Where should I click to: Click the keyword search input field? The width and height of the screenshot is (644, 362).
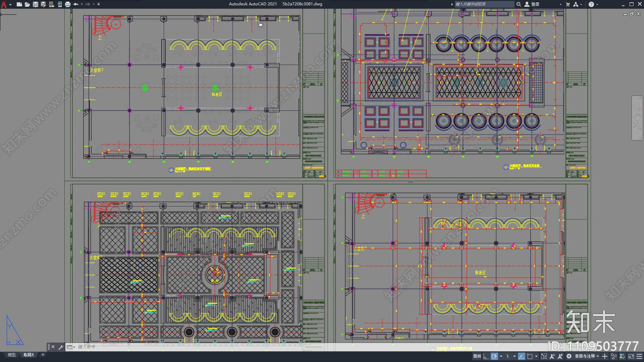pos(484,4)
